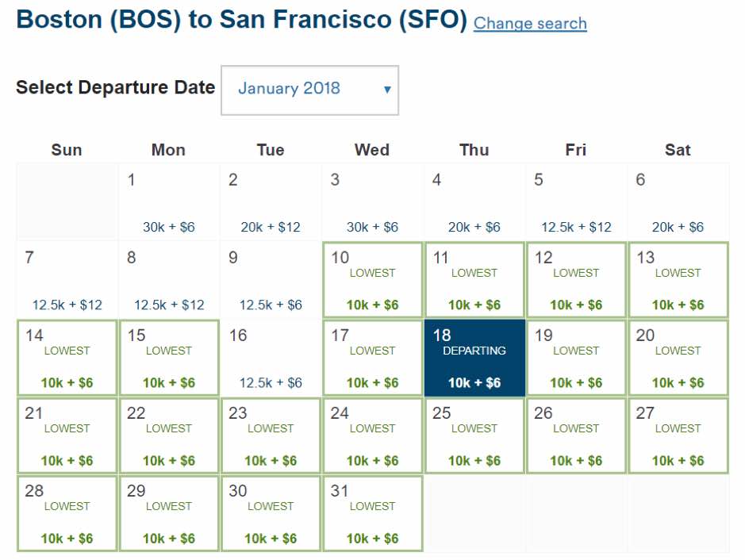Click January 4 with 20k + $6

[474, 203]
